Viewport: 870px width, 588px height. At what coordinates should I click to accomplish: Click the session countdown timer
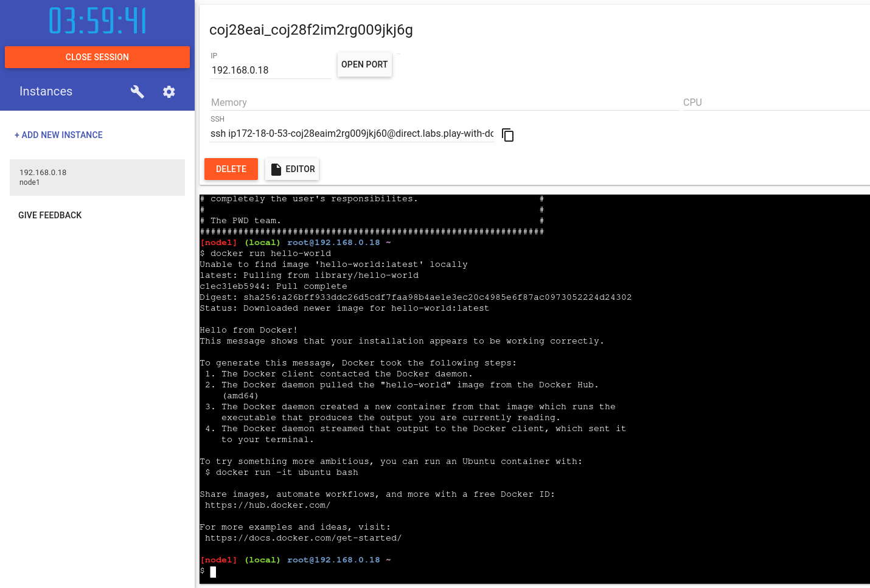97,21
